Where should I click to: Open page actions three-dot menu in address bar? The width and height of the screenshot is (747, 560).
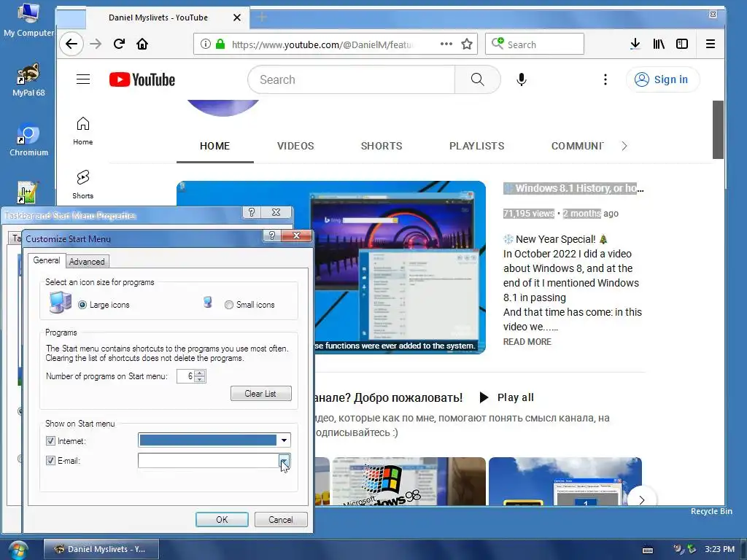coord(446,44)
